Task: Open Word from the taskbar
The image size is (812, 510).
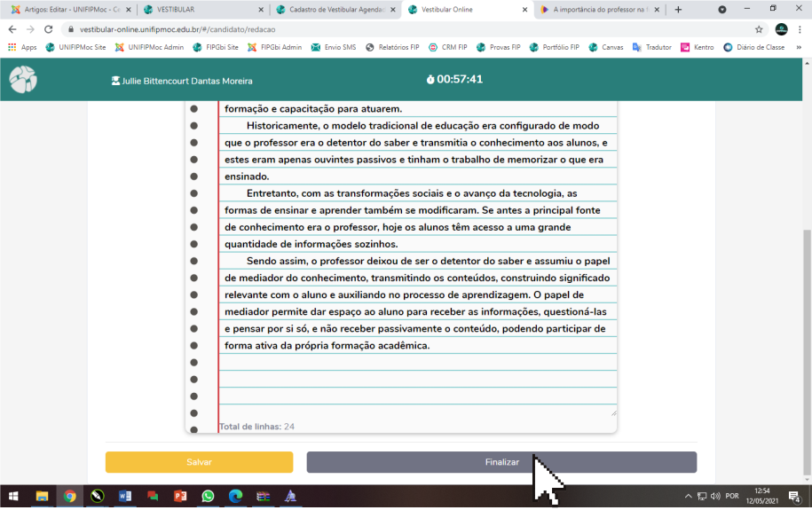Action: (x=125, y=496)
